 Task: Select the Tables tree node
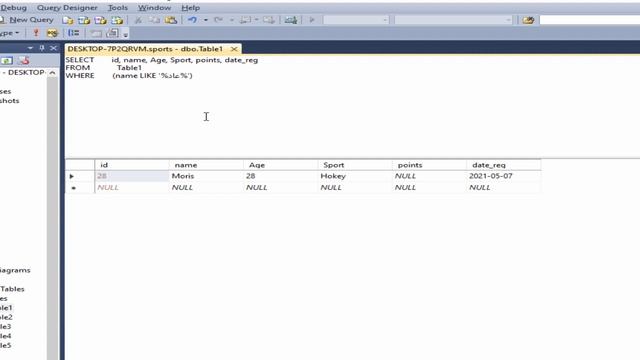[12, 289]
